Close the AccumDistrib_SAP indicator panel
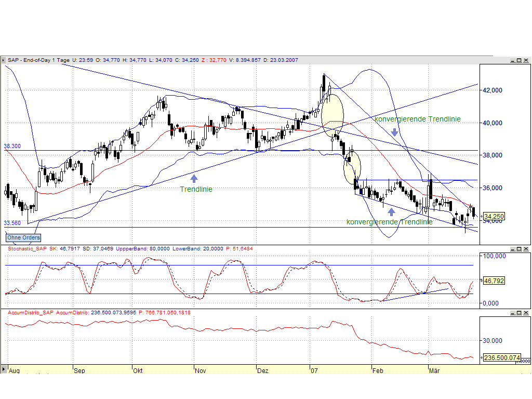The width and height of the screenshot is (532, 399). coord(526,313)
